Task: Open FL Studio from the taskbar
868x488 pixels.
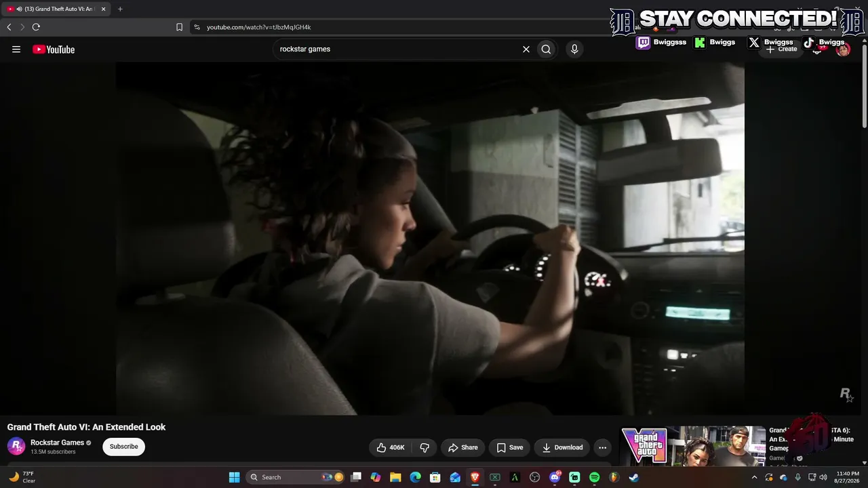Action: [614, 477]
